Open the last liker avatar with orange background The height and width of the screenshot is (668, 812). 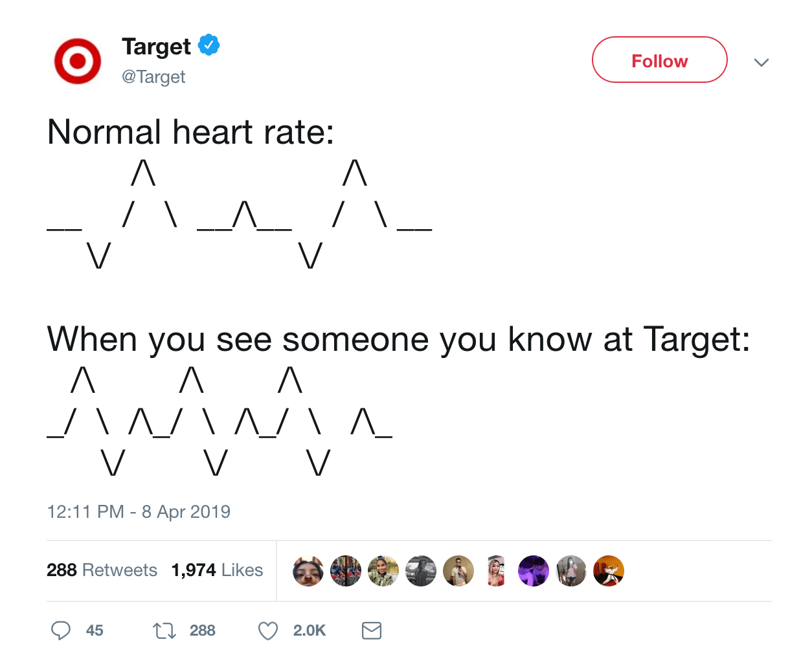[x=608, y=570]
